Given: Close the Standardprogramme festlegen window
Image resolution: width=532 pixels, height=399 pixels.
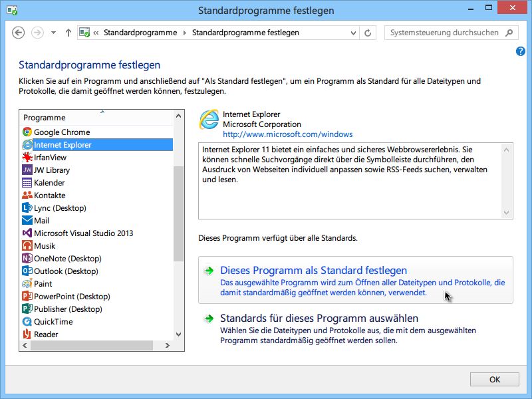Looking at the screenshot, I should click(513, 7).
